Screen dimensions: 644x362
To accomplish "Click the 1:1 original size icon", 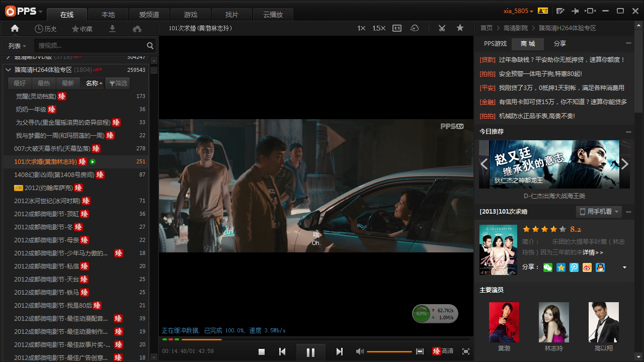I will [397, 29].
